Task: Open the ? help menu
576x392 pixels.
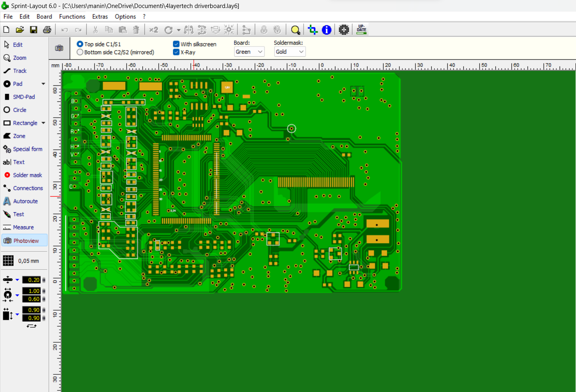Action: (144, 16)
